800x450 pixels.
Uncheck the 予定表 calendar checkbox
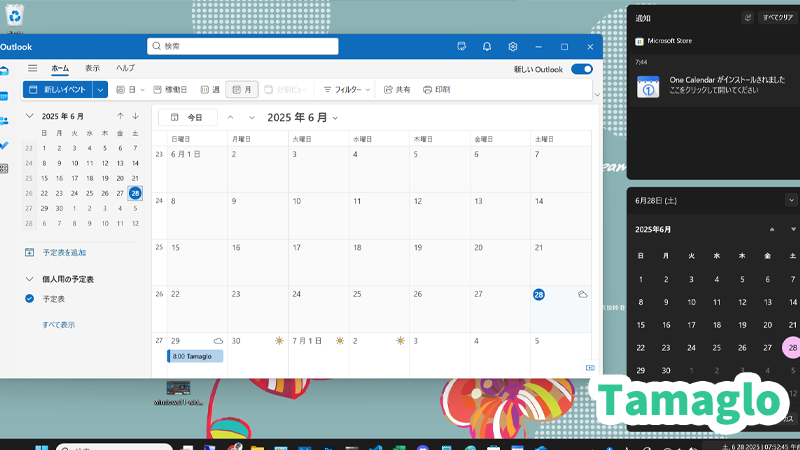coord(30,298)
